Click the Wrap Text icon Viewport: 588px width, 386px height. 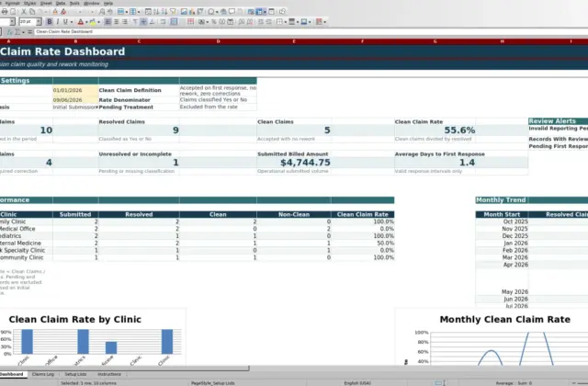click(163, 22)
